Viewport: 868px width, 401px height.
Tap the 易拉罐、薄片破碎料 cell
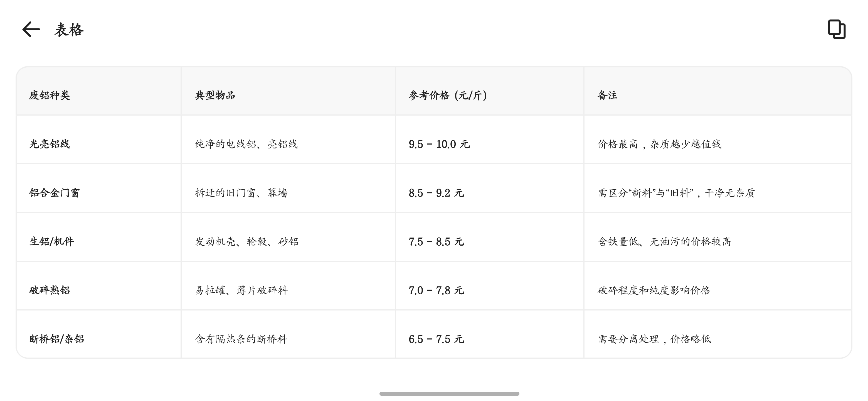pyautogui.click(x=241, y=290)
